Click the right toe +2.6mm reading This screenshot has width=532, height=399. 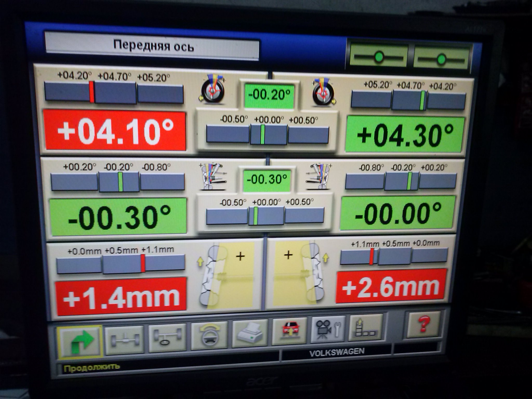pos(391,286)
